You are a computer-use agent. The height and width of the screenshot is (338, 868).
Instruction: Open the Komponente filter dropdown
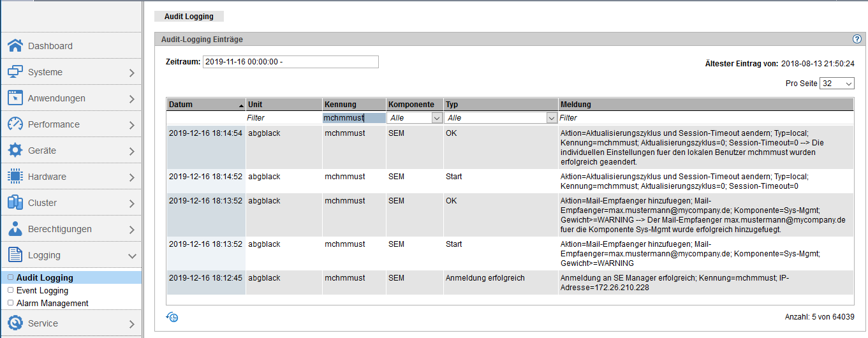click(x=415, y=118)
